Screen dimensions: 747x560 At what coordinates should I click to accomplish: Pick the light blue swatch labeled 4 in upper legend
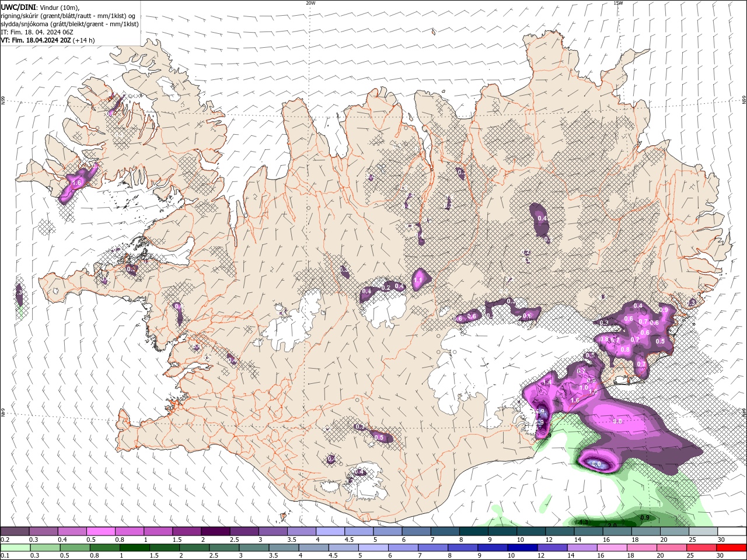tap(330, 531)
